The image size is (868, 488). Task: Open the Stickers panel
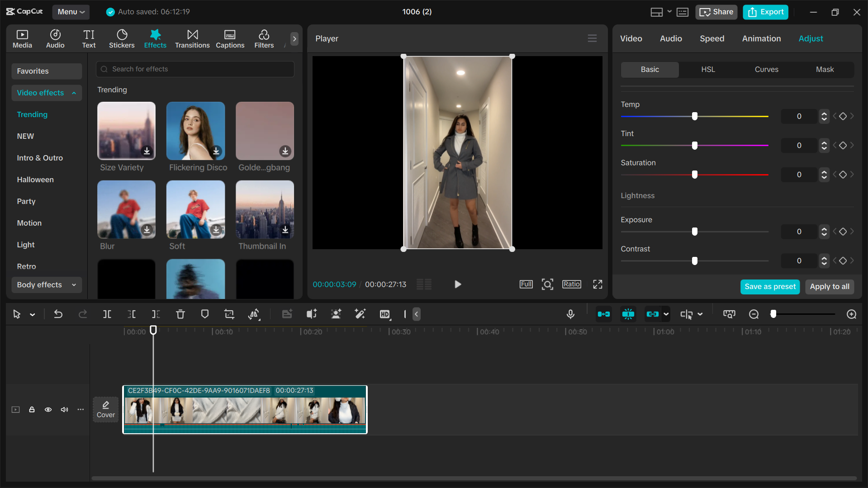[121, 38]
